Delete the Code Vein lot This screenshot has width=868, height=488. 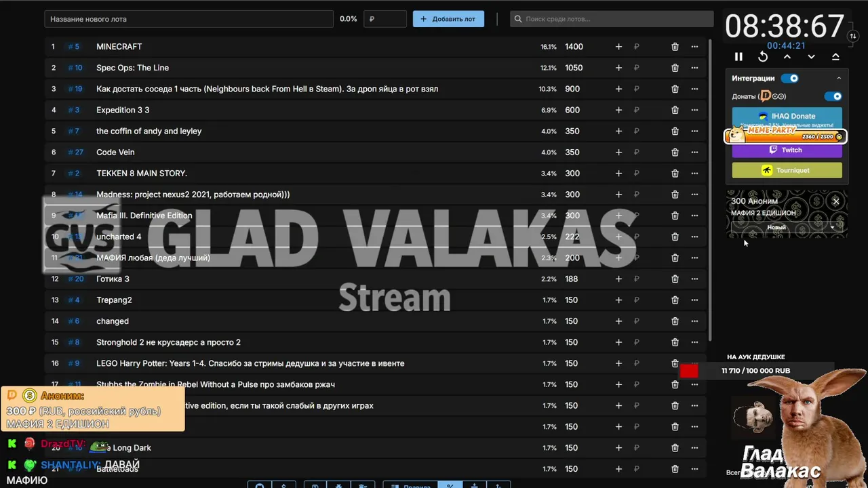click(x=675, y=152)
